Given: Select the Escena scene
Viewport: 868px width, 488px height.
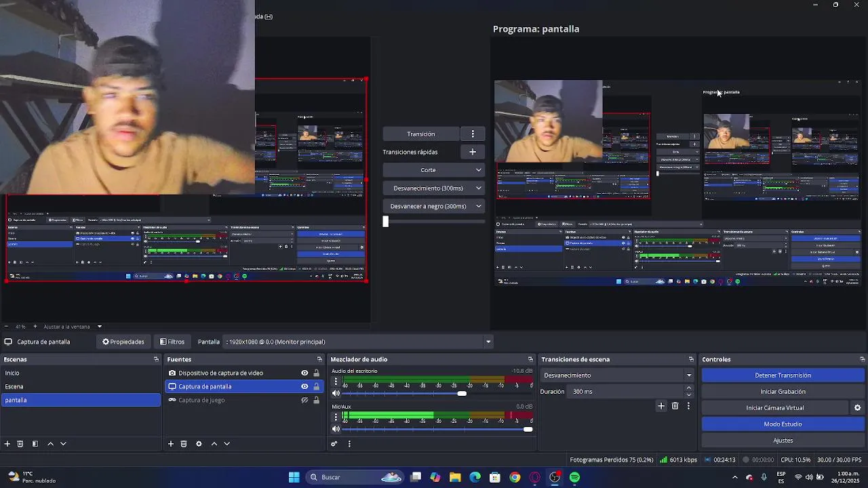Looking at the screenshot, I should (81, 386).
